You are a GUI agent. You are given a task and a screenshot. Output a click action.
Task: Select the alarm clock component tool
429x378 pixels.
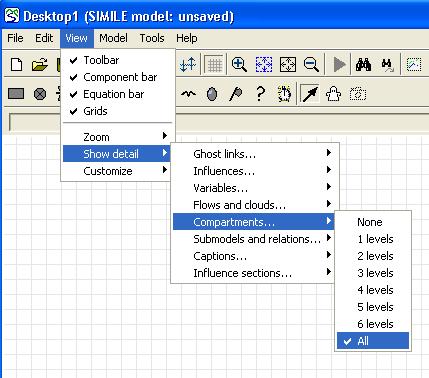point(284,94)
